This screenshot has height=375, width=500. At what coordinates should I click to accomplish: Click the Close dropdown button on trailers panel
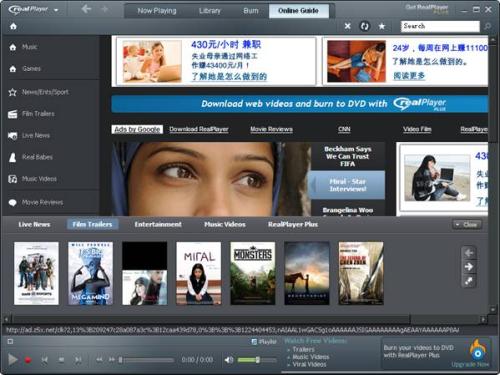(x=467, y=225)
